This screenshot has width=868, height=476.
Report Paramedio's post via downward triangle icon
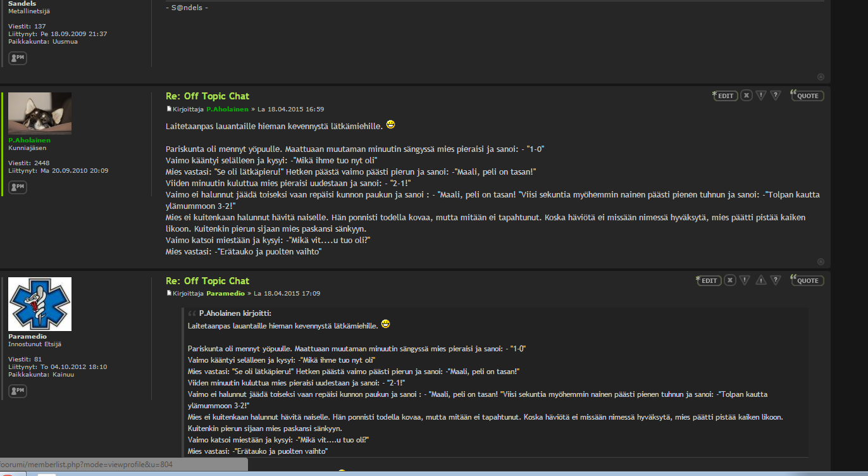point(745,280)
